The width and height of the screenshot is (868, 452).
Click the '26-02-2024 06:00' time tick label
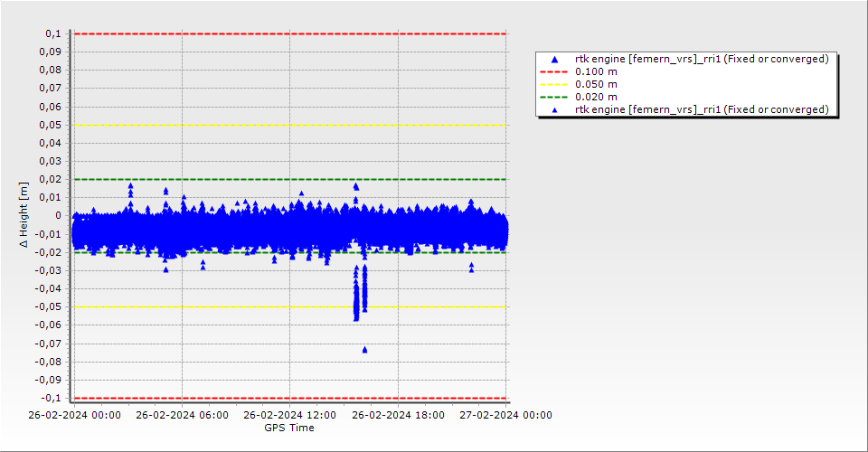point(182,416)
